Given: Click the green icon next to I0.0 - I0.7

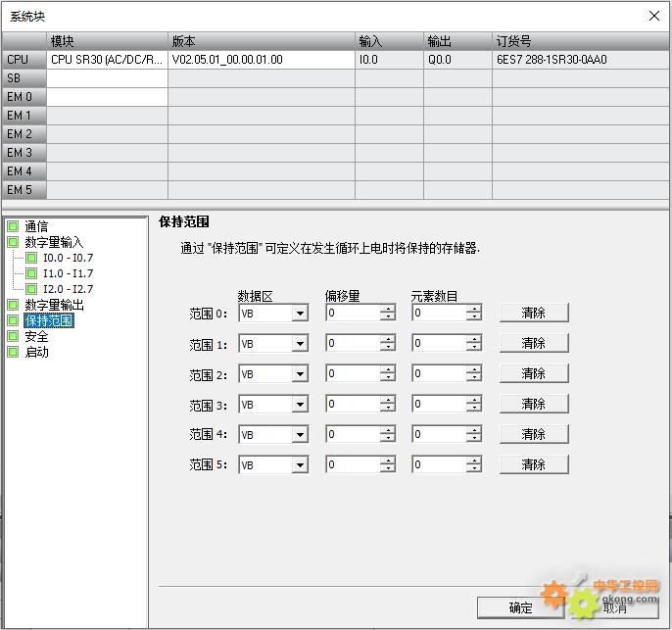Looking at the screenshot, I should 31,258.
